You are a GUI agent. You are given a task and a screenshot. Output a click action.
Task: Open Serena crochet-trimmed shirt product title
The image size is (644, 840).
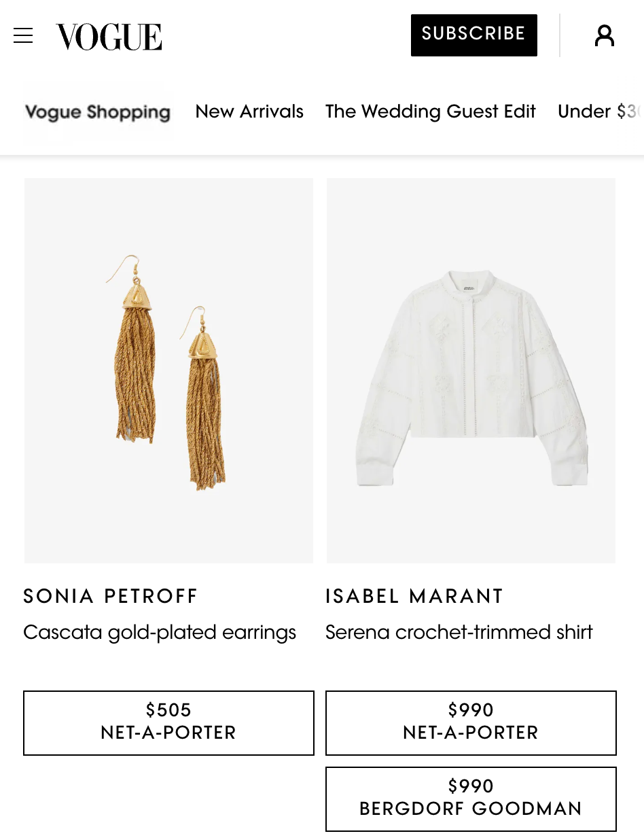(459, 633)
